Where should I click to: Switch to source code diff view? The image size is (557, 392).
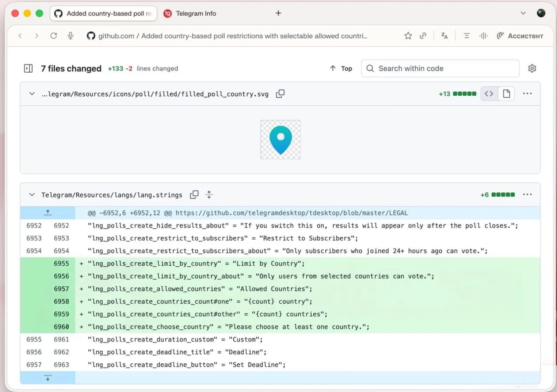(489, 94)
